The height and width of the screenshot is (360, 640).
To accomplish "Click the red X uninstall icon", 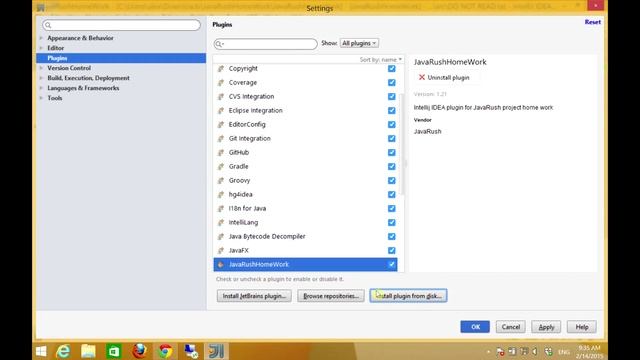I will [x=422, y=77].
